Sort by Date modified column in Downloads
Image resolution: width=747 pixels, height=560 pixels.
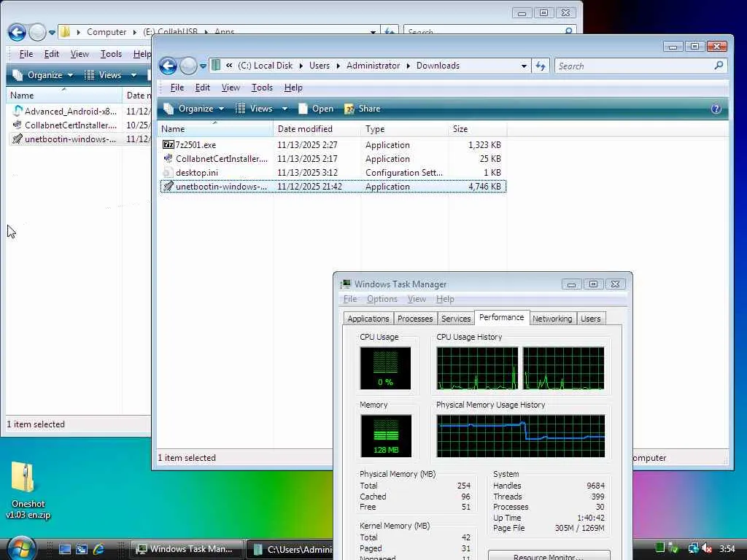point(317,129)
